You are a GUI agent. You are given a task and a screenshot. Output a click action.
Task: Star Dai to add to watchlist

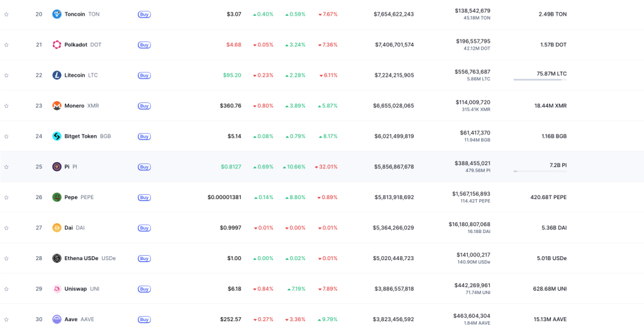pyautogui.click(x=6, y=227)
